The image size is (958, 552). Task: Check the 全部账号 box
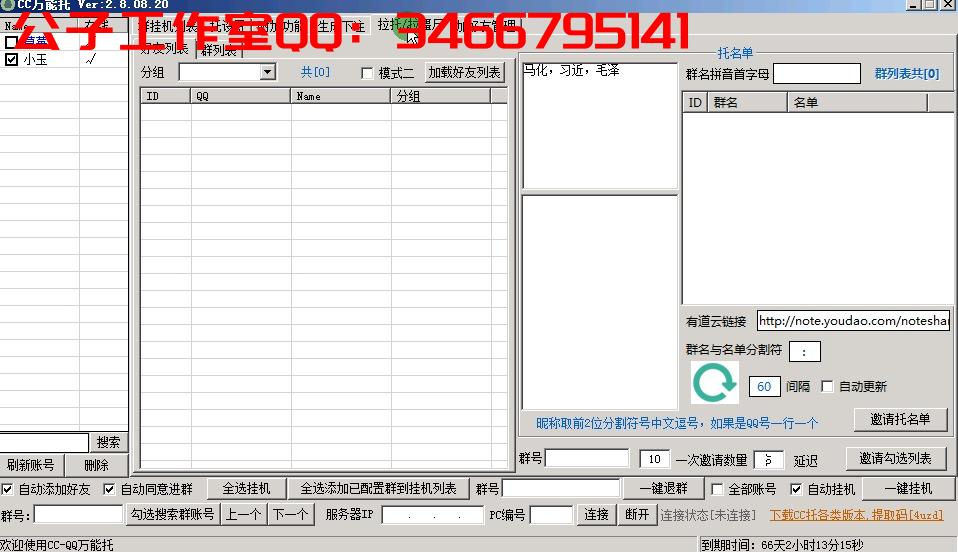pyautogui.click(x=717, y=489)
